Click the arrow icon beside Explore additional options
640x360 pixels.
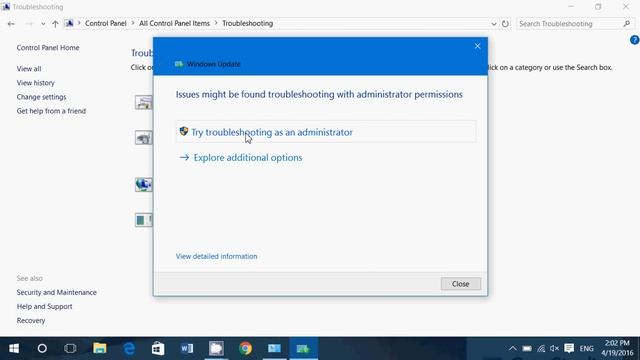184,157
